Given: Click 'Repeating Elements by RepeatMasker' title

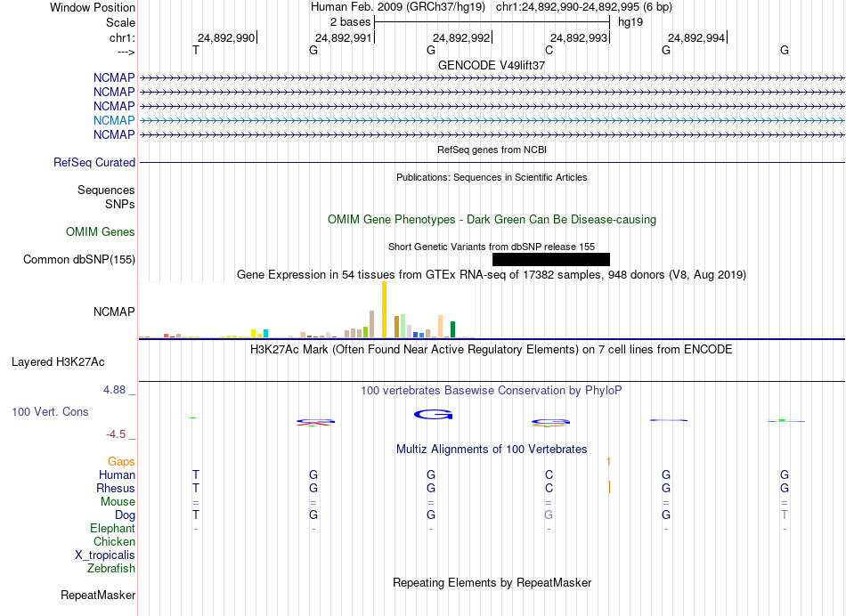Looking at the screenshot, I should click(x=492, y=582).
